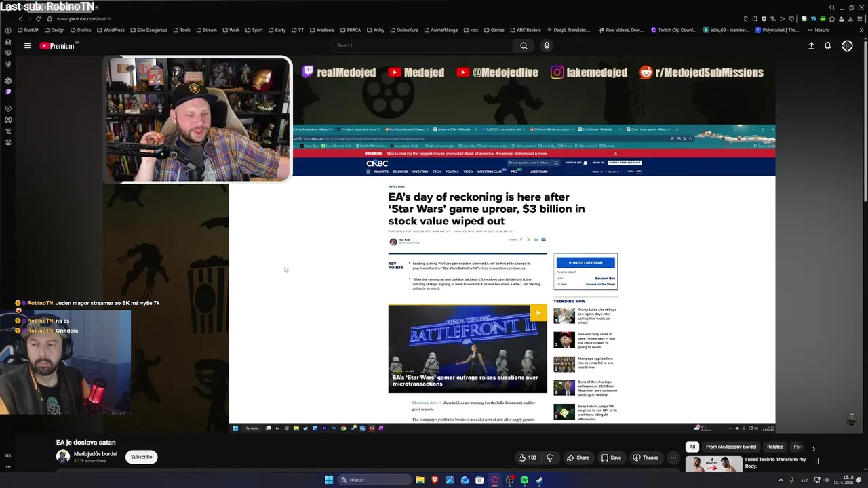Click the YouTube search input field
Image resolution: width=868 pixels, height=488 pixels.
(422, 45)
